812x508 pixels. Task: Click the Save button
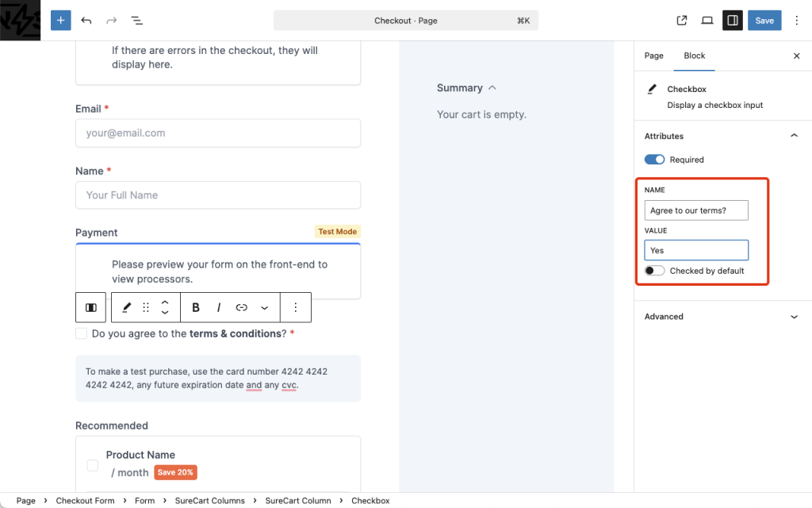(x=764, y=20)
